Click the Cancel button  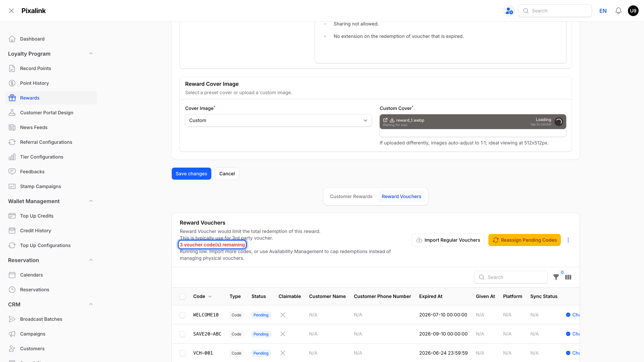coord(227,174)
